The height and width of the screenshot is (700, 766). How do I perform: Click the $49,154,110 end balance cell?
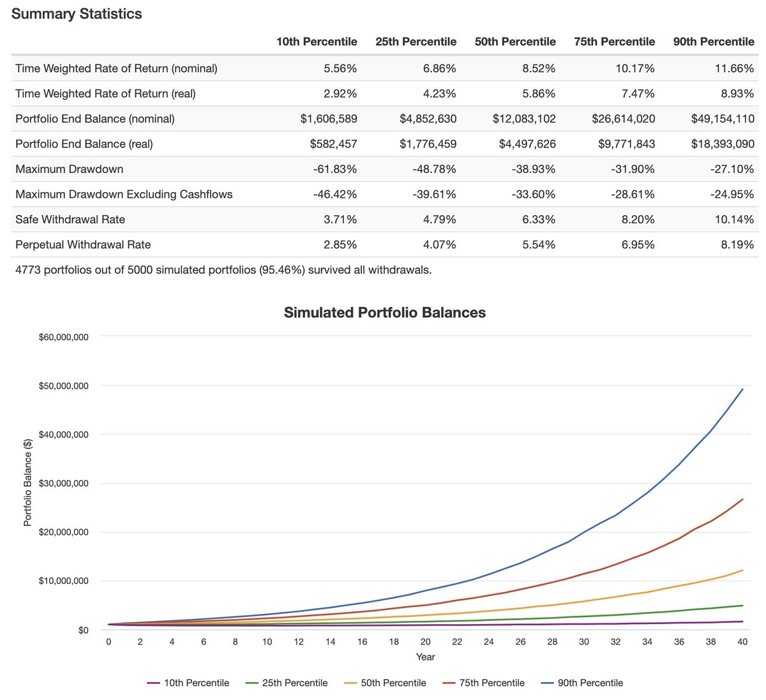723,119
